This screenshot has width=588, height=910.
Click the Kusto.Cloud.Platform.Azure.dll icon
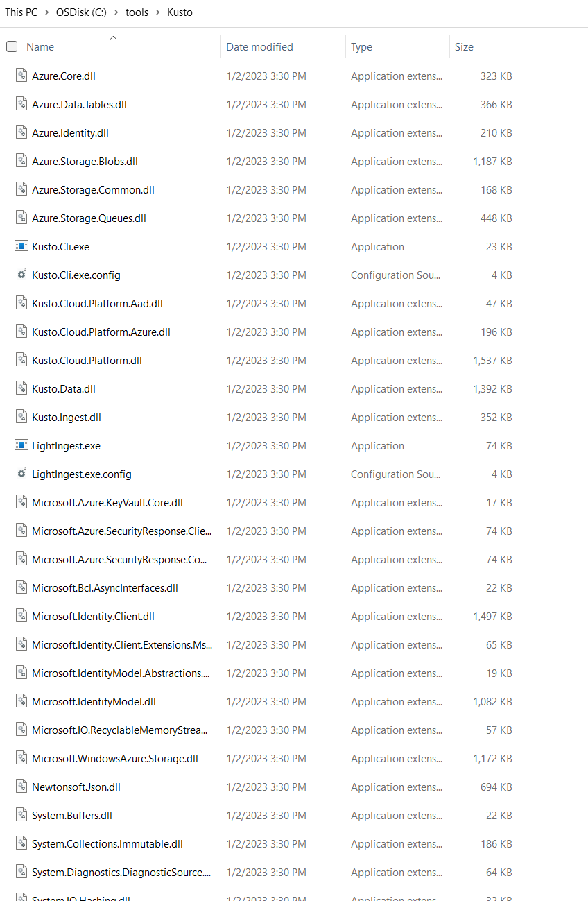click(21, 332)
